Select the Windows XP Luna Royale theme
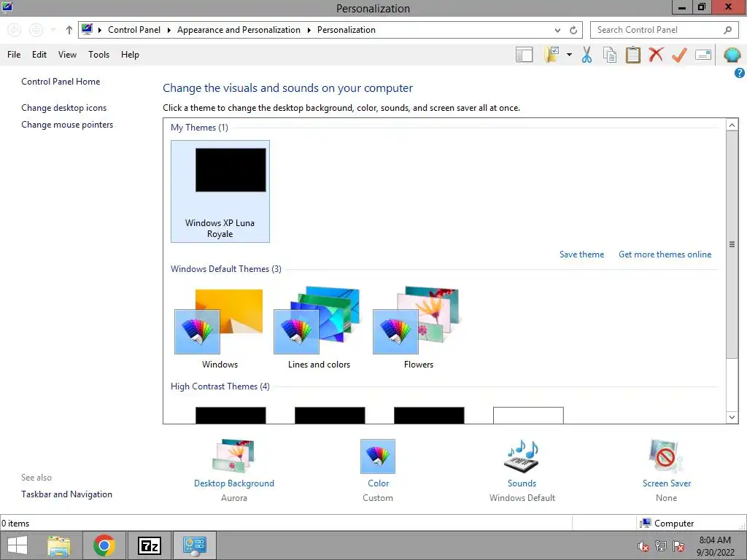 (220, 192)
